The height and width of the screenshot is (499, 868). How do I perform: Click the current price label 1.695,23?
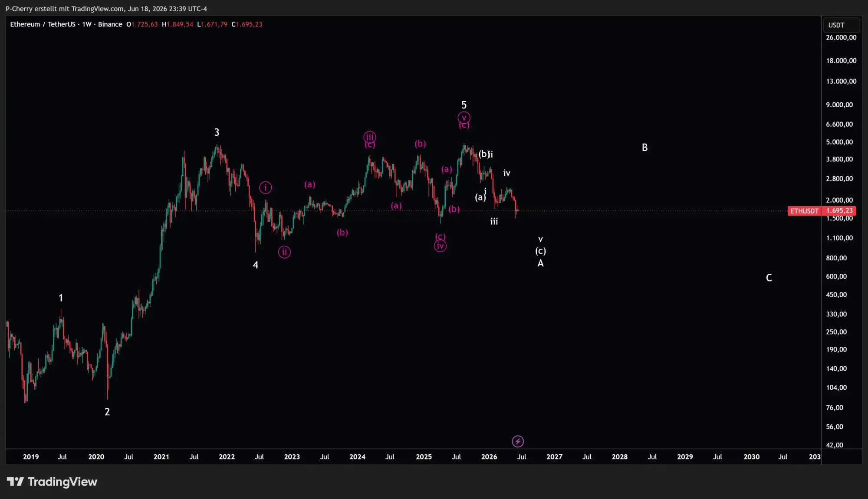coord(839,210)
